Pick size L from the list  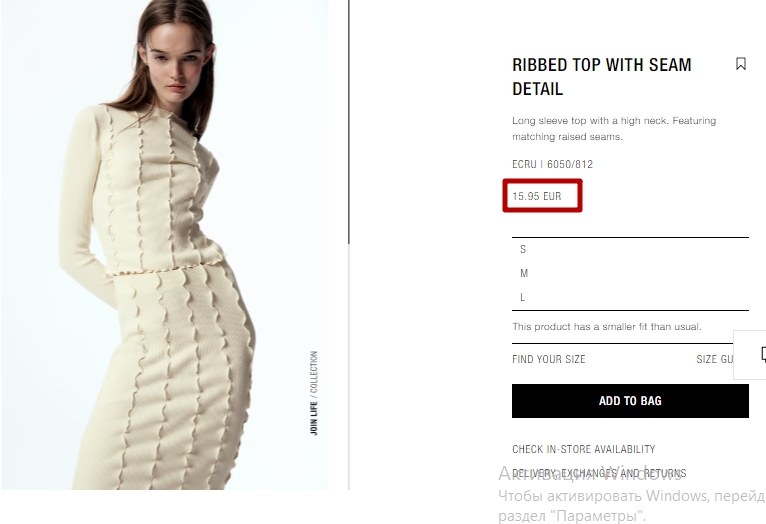click(630, 297)
